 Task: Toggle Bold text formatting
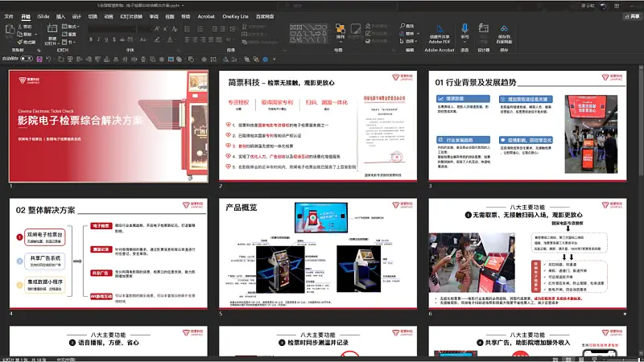pyautogui.click(x=91, y=39)
